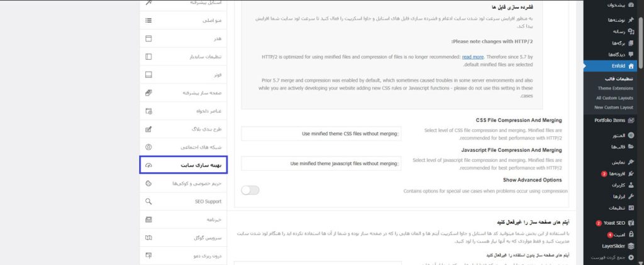Click the نمایش appearance brush icon
644x265 pixels.
click(x=631, y=162)
